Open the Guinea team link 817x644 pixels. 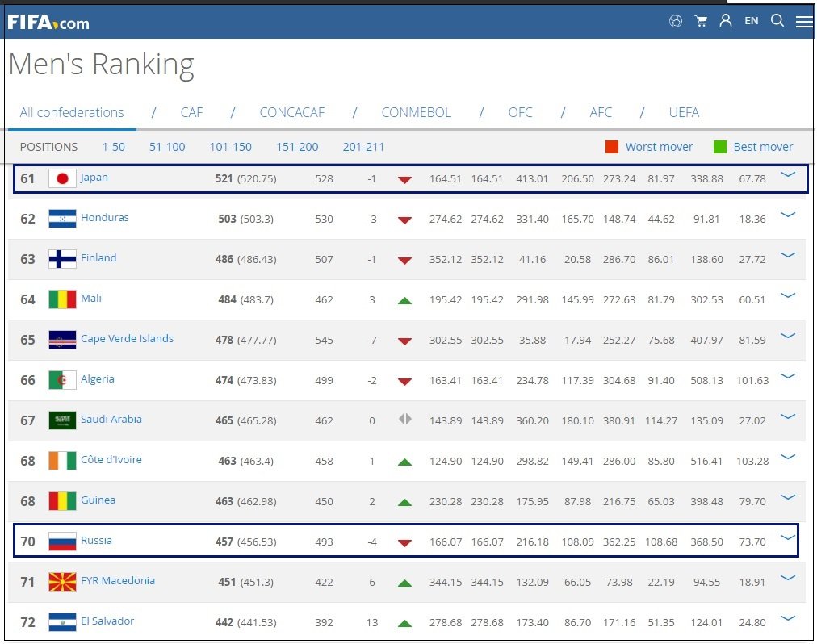[98, 500]
